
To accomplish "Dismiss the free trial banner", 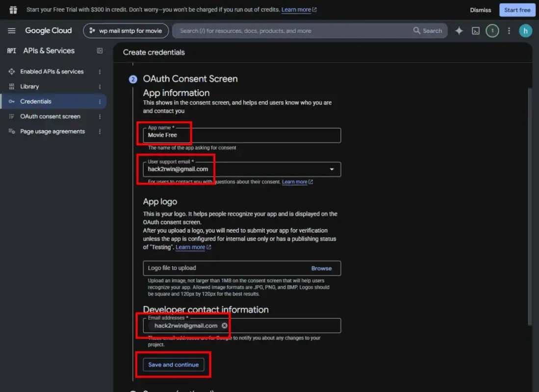I will pos(480,10).
